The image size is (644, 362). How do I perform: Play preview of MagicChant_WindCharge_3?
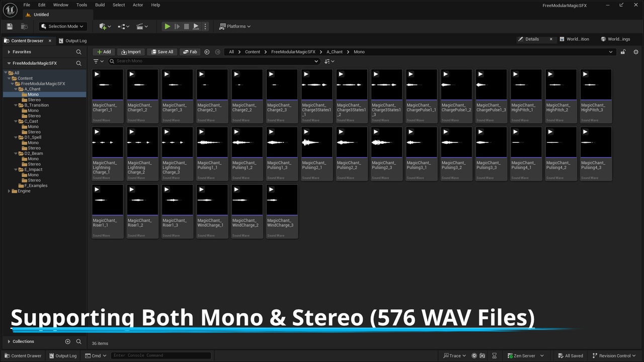click(271, 190)
